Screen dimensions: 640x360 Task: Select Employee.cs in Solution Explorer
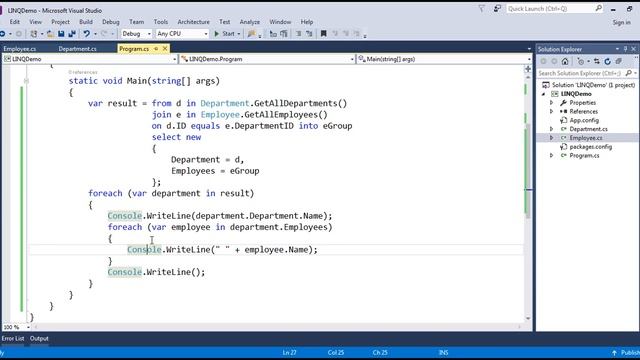[x=586, y=138]
